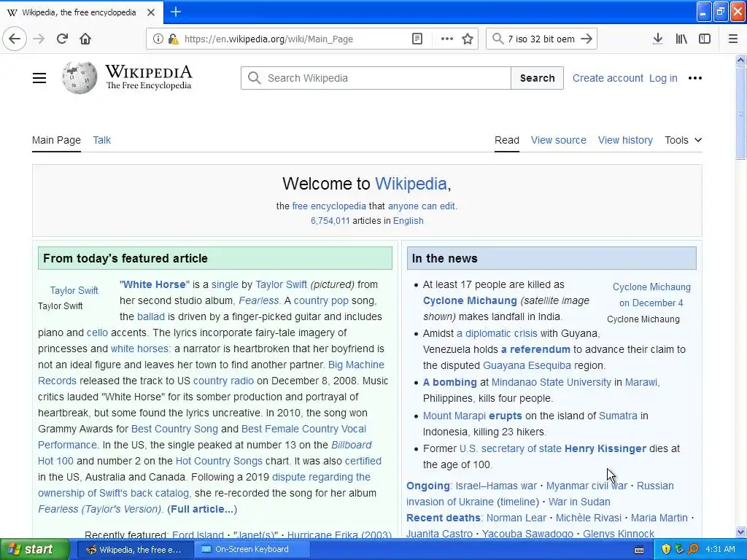747x560 pixels.
Task: Click the Search Wikipedia input field
Action: point(376,78)
